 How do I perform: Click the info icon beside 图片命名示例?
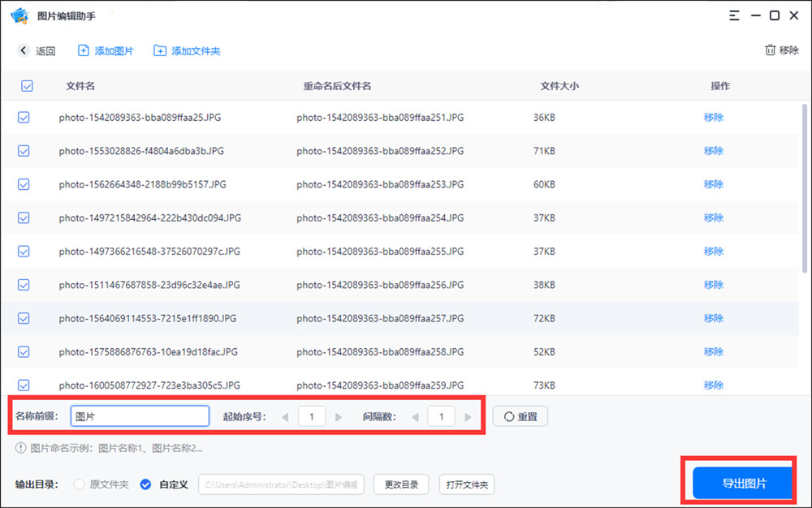pyautogui.click(x=21, y=448)
